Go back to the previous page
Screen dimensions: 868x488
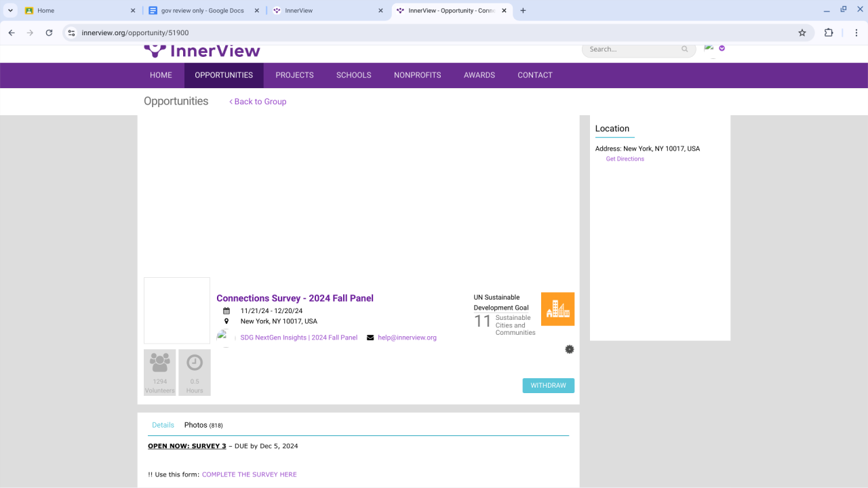[12, 33]
